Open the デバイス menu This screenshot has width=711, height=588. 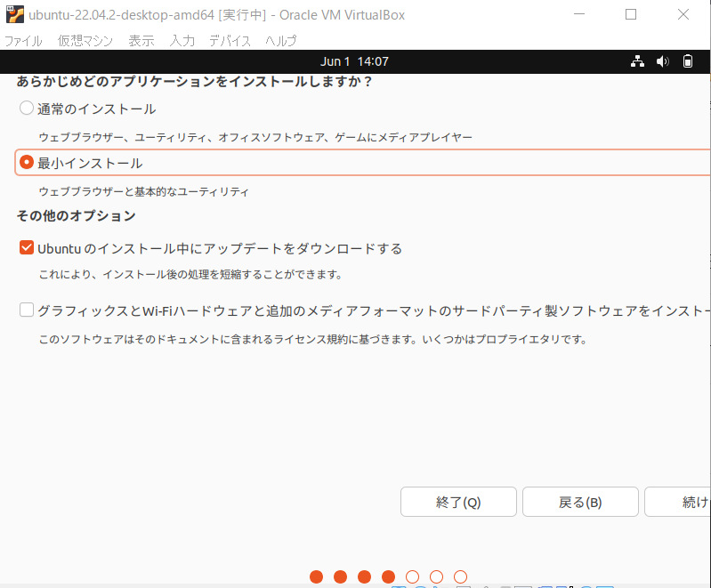click(x=230, y=41)
